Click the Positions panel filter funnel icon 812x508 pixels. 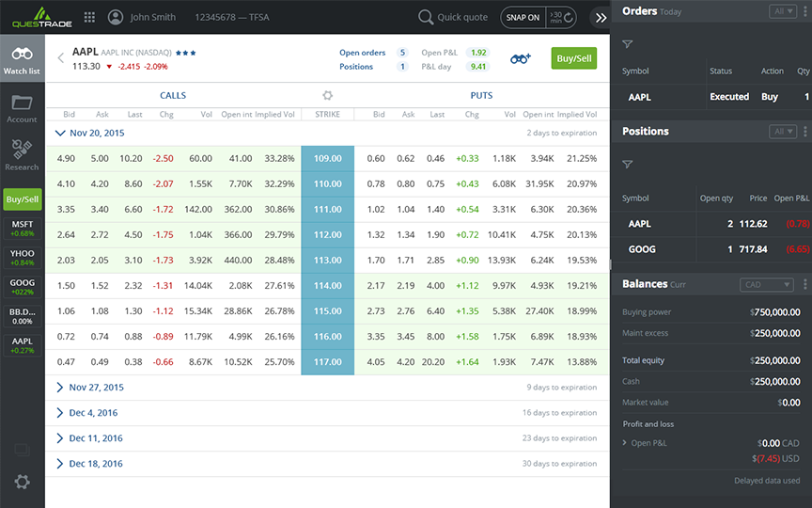[628, 165]
